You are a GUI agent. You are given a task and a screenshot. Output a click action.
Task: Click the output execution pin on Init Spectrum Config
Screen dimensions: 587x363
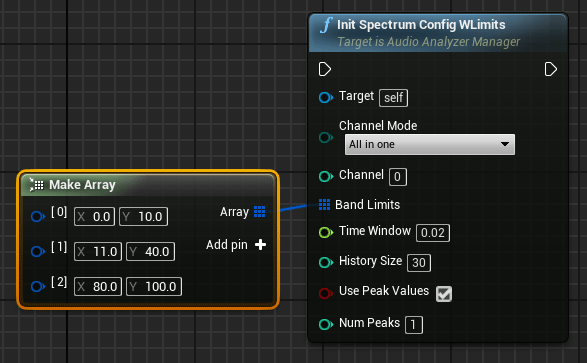tap(551, 69)
